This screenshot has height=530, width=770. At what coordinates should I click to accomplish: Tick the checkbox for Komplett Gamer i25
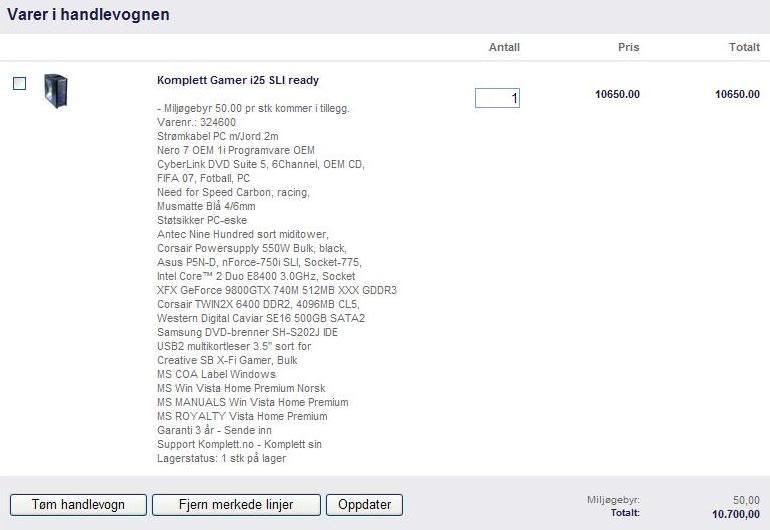point(19,84)
